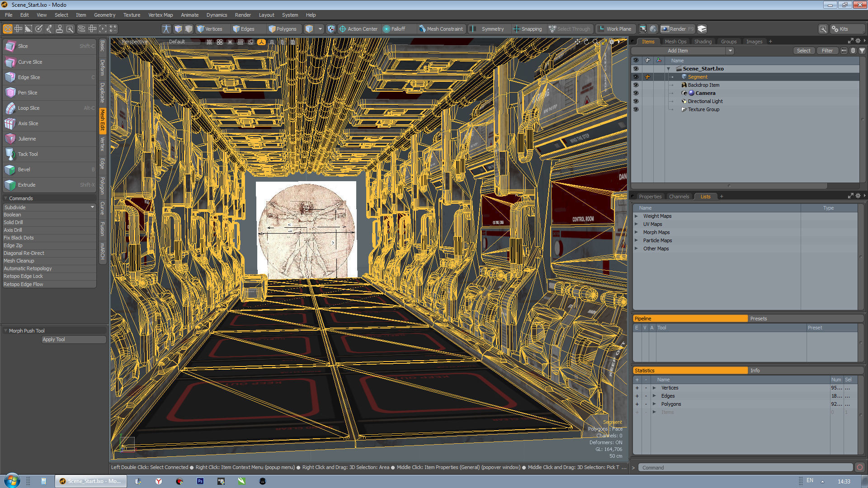Select the Edge Slice tool
Viewport: 868px width, 488px height.
coord(49,77)
